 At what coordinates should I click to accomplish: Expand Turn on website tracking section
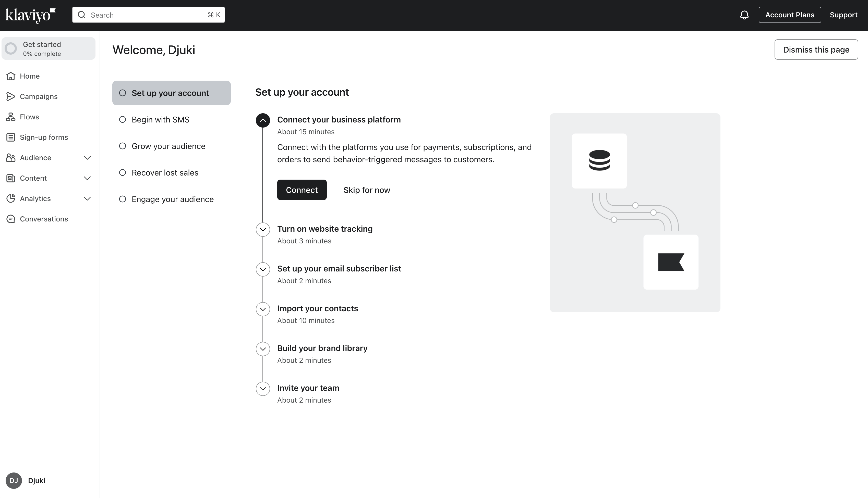(x=263, y=230)
